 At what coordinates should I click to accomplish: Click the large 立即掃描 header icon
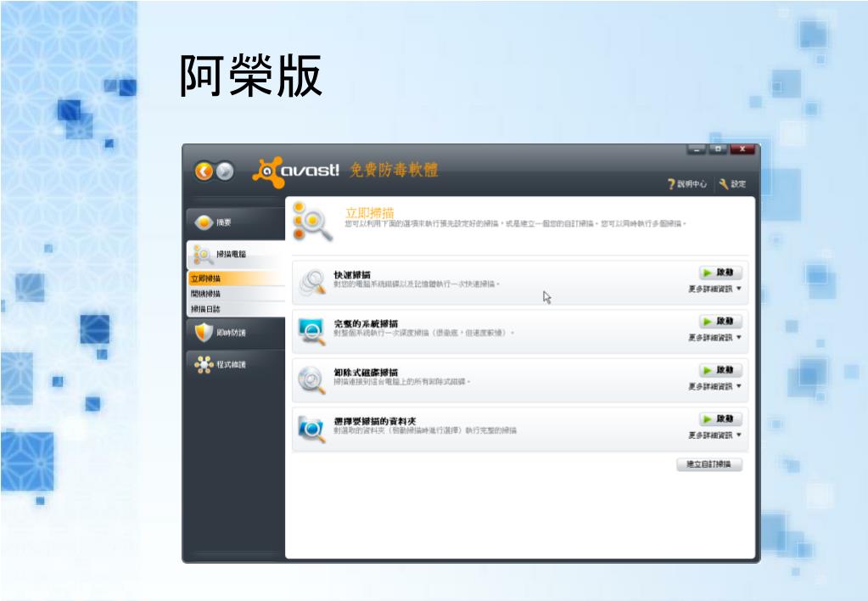[312, 222]
